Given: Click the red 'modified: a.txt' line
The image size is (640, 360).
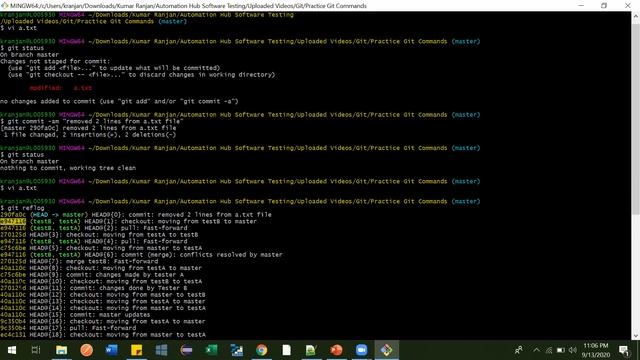Looking at the screenshot, I should pos(60,88).
